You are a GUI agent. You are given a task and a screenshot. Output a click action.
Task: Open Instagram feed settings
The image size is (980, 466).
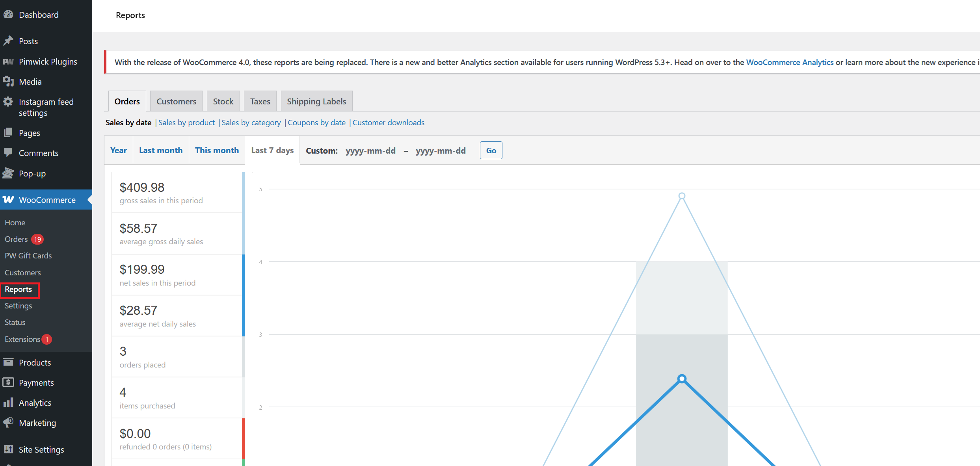[x=46, y=107]
